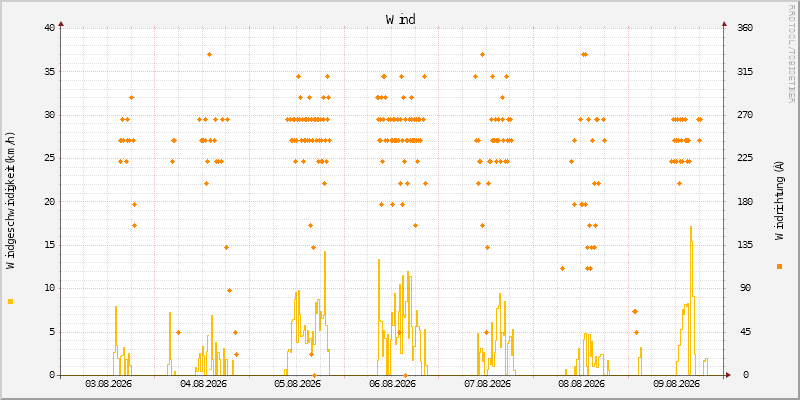Click right axis value 315

tap(745, 71)
